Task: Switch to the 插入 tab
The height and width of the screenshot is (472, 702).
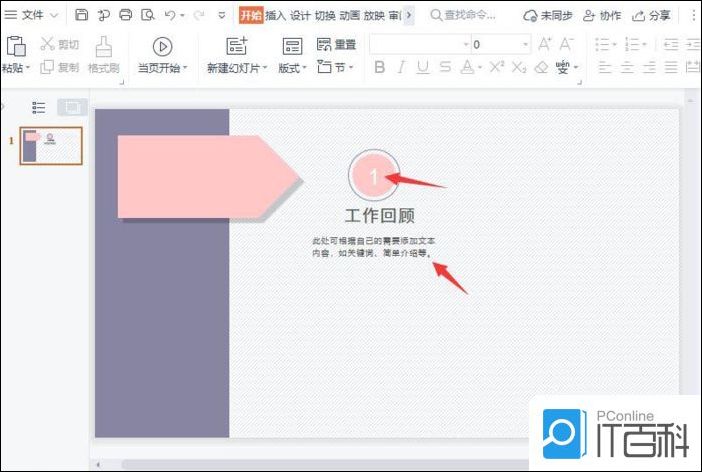Action: (x=275, y=15)
